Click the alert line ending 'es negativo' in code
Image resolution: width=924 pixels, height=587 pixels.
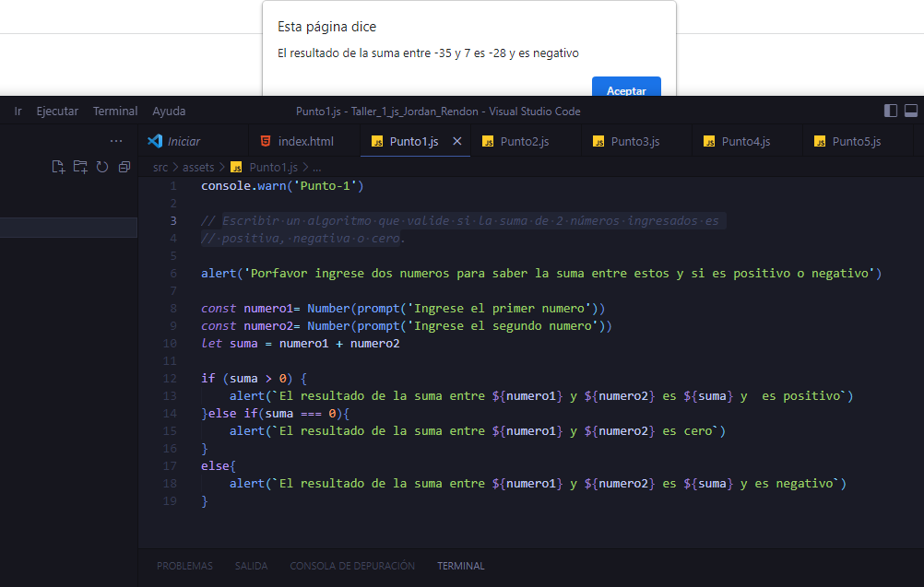pyautogui.click(x=538, y=484)
